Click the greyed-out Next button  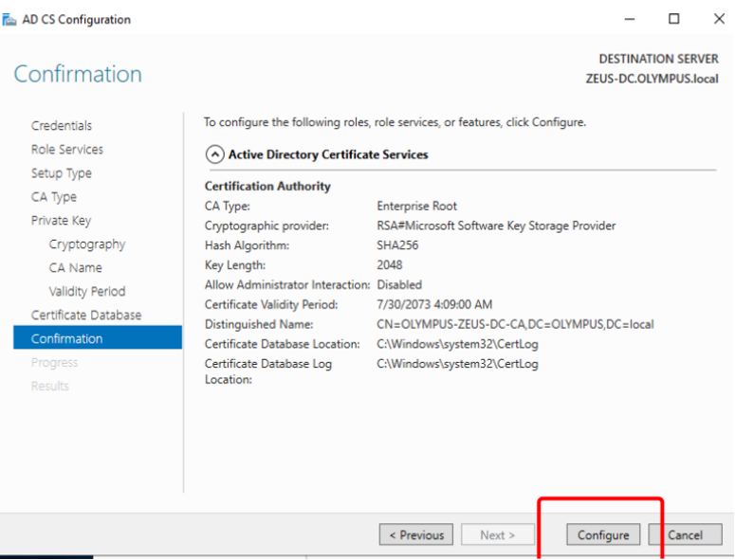point(497,535)
